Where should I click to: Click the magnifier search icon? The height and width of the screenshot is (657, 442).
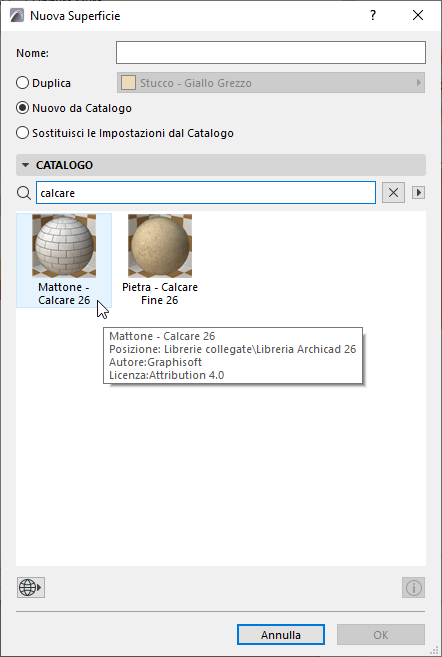(x=24, y=193)
